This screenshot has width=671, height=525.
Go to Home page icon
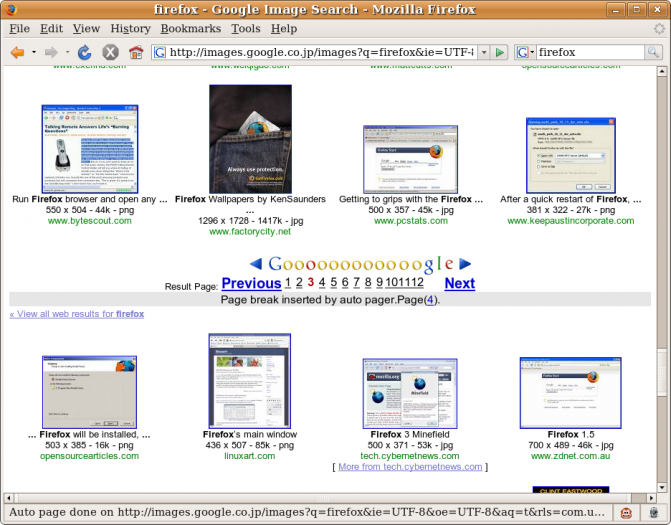point(136,53)
